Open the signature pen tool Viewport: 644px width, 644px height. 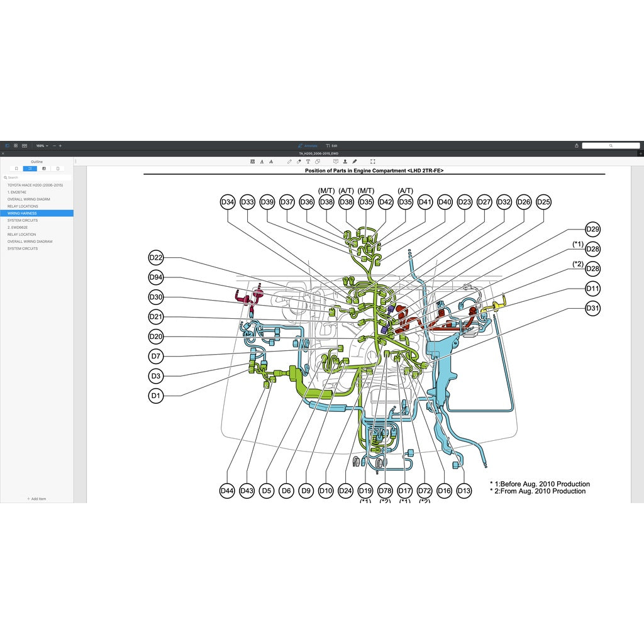[x=355, y=162]
